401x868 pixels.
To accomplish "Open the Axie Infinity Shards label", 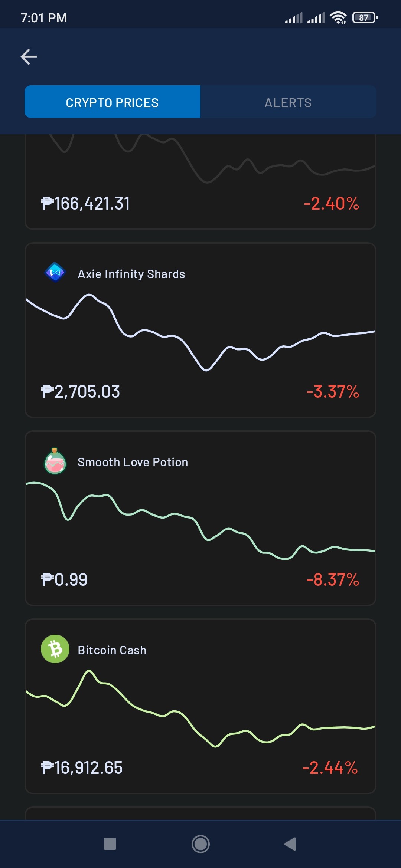I will tap(131, 274).
